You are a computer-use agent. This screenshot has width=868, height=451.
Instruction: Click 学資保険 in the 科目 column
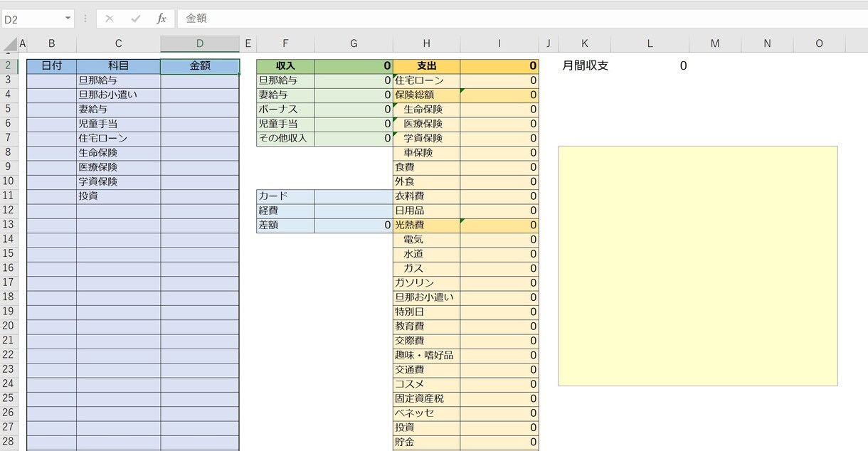coord(118,182)
